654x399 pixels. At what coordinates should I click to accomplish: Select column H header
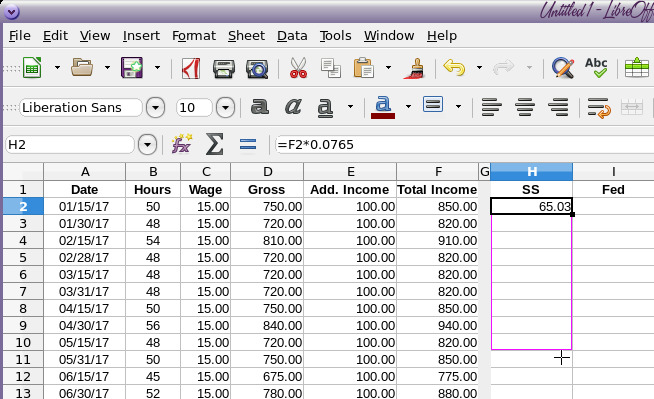tap(531, 171)
